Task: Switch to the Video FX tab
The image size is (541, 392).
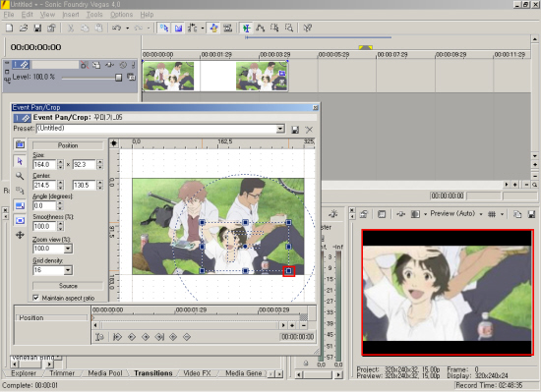Action: pos(197,373)
